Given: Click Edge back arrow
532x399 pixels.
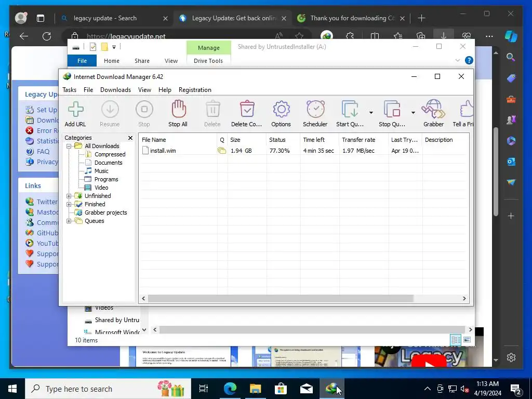Looking at the screenshot, I should click(x=24, y=36).
